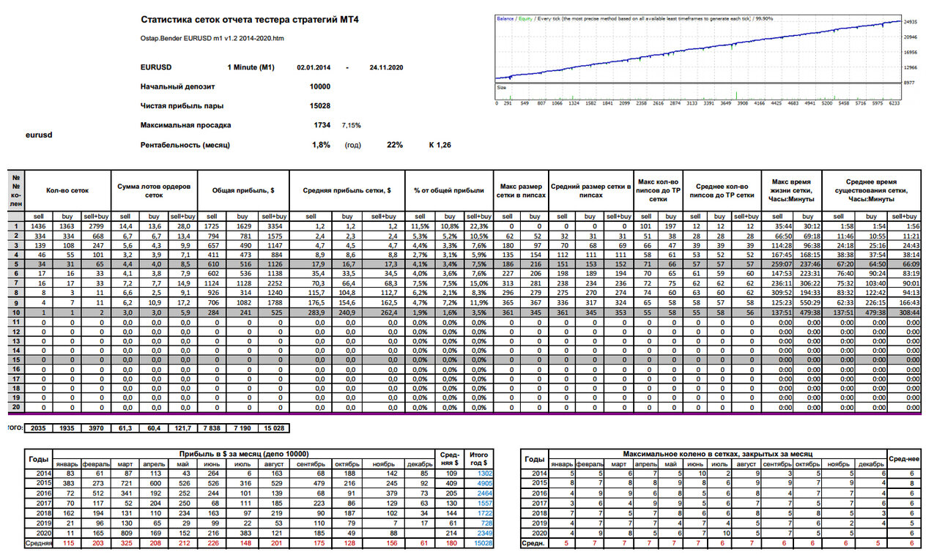The width and height of the screenshot is (945, 560).
Task: Click the "Общая прибыль, $" column header
Action: (x=245, y=190)
